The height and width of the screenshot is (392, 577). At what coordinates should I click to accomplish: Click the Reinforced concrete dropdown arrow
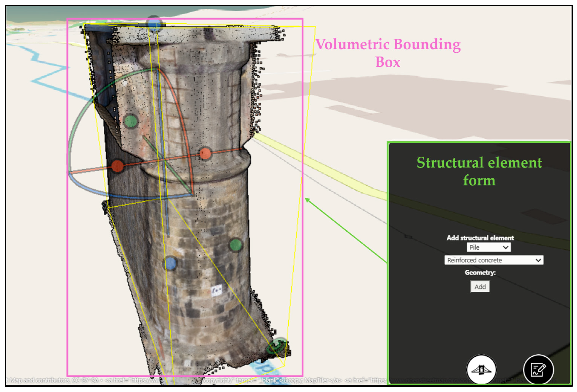(x=538, y=260)
